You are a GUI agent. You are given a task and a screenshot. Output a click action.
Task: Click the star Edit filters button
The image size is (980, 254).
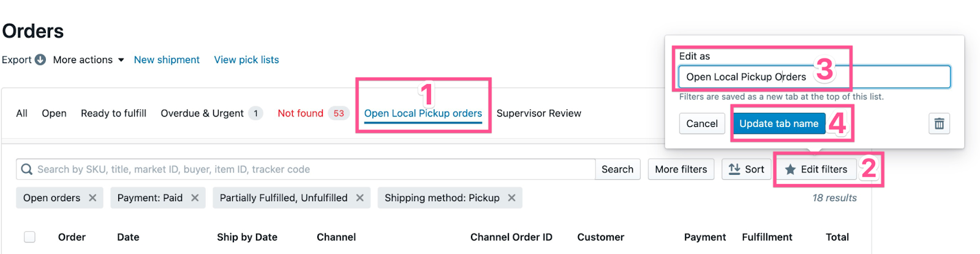point(816,169)
